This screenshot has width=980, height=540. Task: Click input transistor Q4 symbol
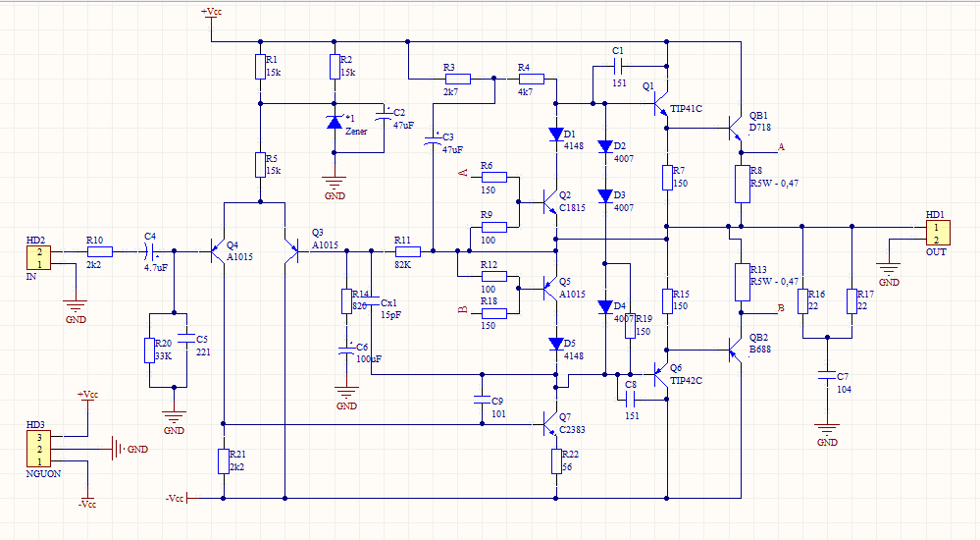click(x=218, y=251)
